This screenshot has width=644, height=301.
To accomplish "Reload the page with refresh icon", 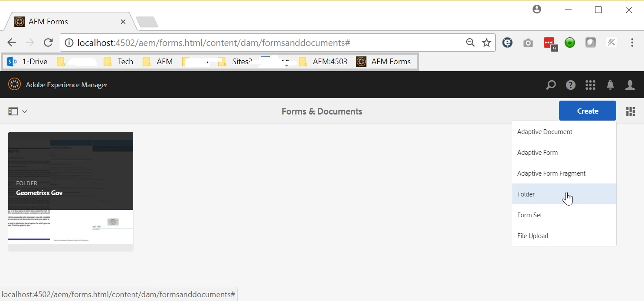I will [48, 43].
